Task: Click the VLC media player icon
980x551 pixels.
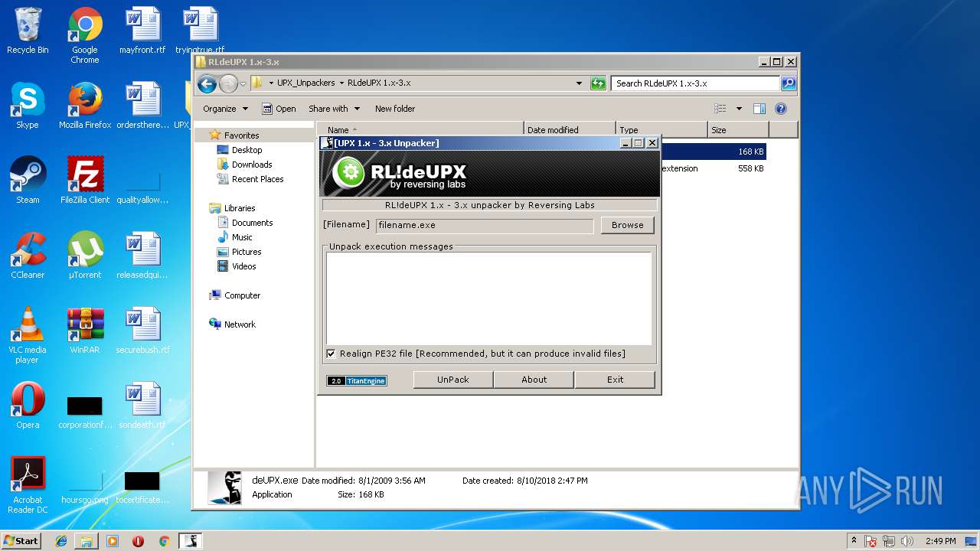Action: [x=28, y=335]
